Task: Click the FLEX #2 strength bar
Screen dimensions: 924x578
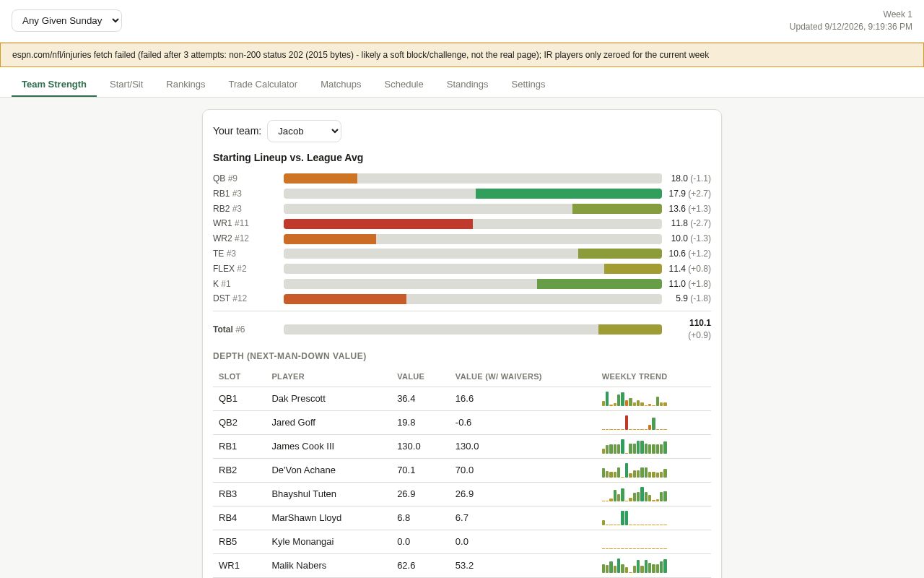Action: click(x=473, y=269)
